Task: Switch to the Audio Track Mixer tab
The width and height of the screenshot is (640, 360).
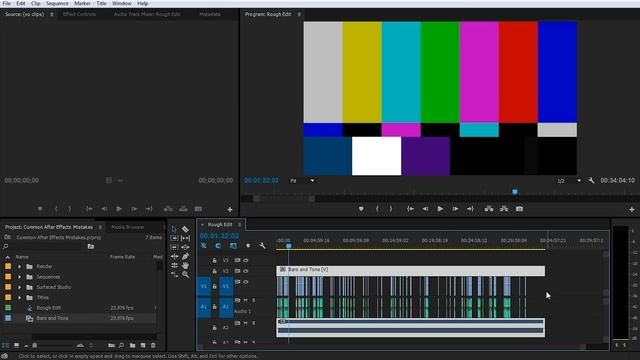Action: click(x=147, y=14)
